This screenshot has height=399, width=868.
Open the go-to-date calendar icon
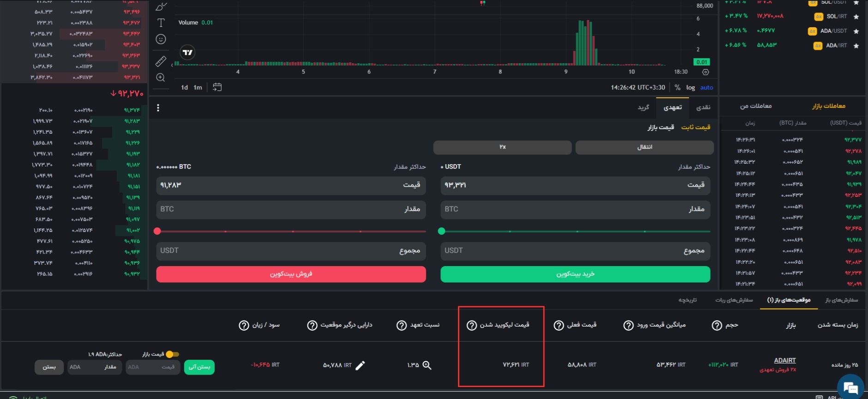pyautogui.click(x=217, y=87)
